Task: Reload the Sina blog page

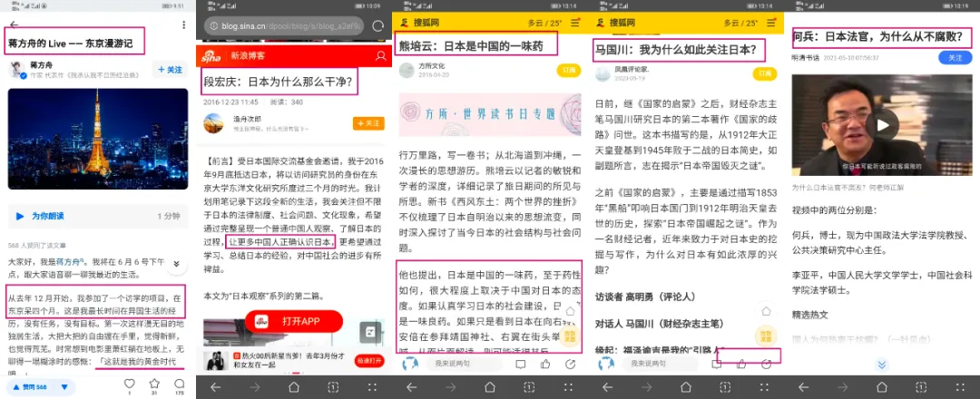Action: 378,26
